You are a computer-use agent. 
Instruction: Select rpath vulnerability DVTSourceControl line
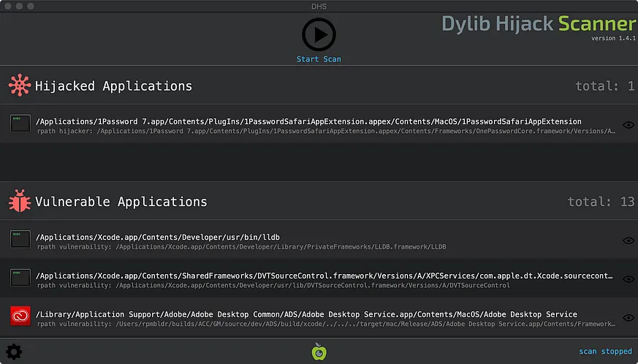tap(273, 285)
